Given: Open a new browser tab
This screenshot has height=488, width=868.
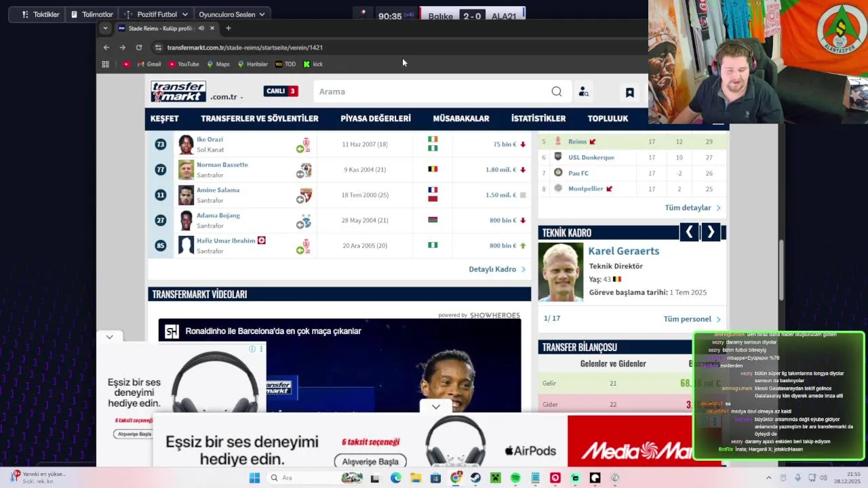Looking at the screenshot, I should click(x=229, y=28).
